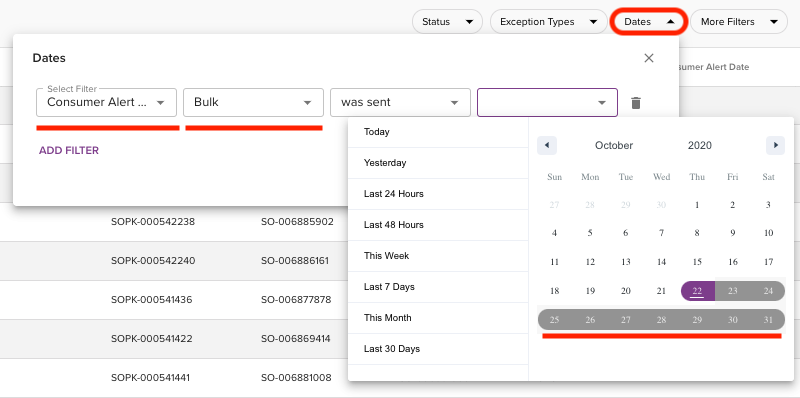Click SOPK-000541441 table cell

(x=151, y=378)
